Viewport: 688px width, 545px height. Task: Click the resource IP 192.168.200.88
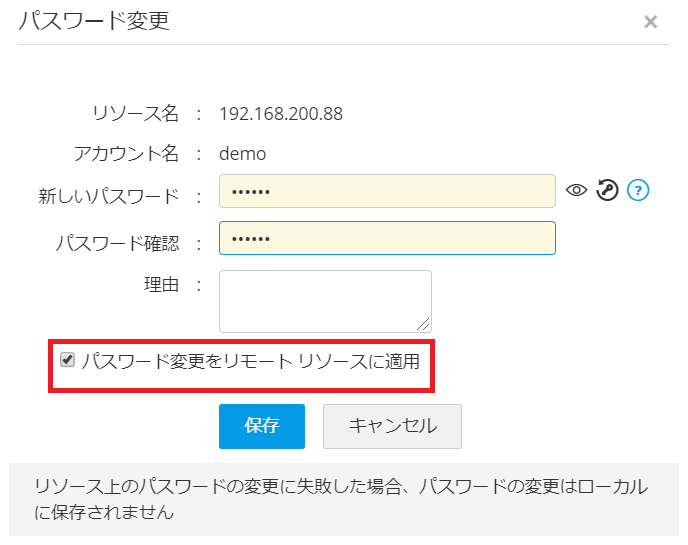tap(281, 114)
